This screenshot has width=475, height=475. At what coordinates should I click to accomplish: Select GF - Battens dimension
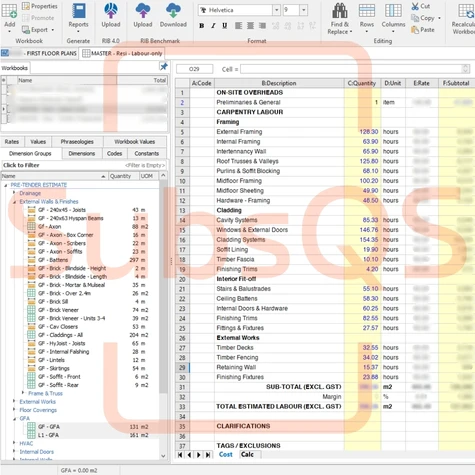coord(53,260)
